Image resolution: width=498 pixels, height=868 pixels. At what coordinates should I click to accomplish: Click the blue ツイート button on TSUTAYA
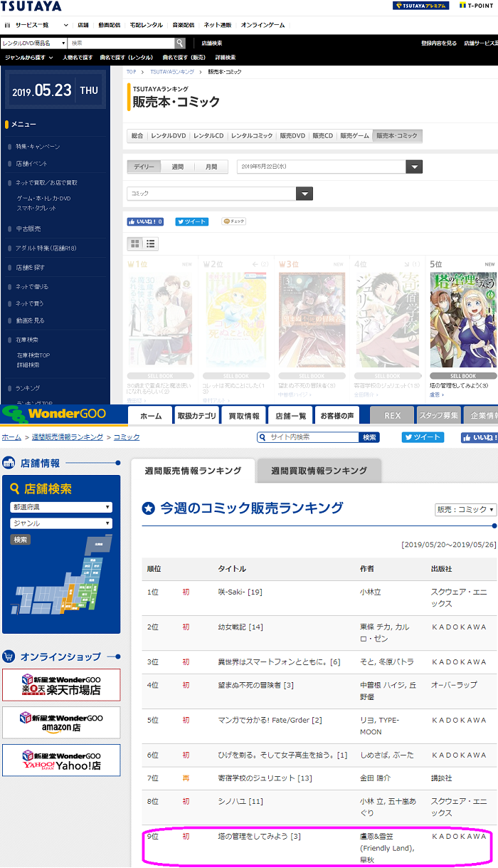pos(192,221)
